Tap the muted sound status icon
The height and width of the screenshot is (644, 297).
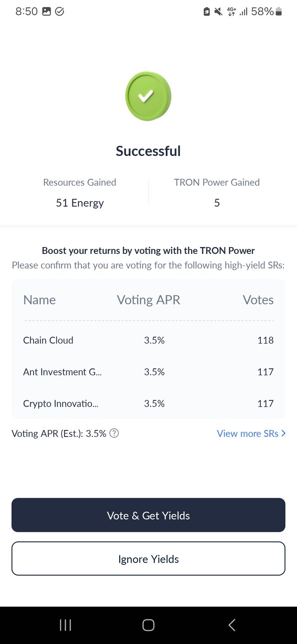click(218, 12)
